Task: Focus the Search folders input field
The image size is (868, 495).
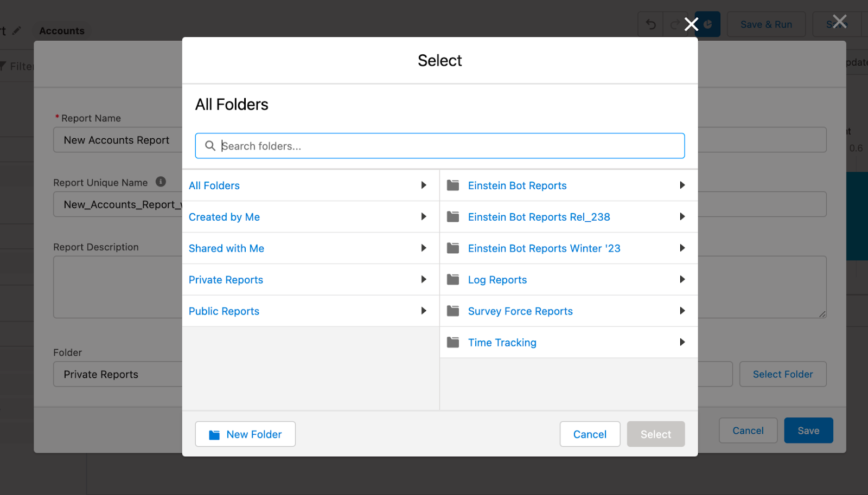Action: click(x=440, y=146)
